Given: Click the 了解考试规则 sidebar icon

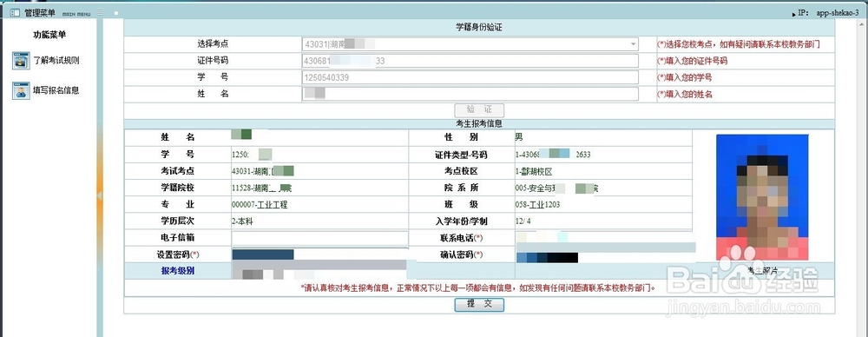Looking at the screenshot, I should coord(21,61).
